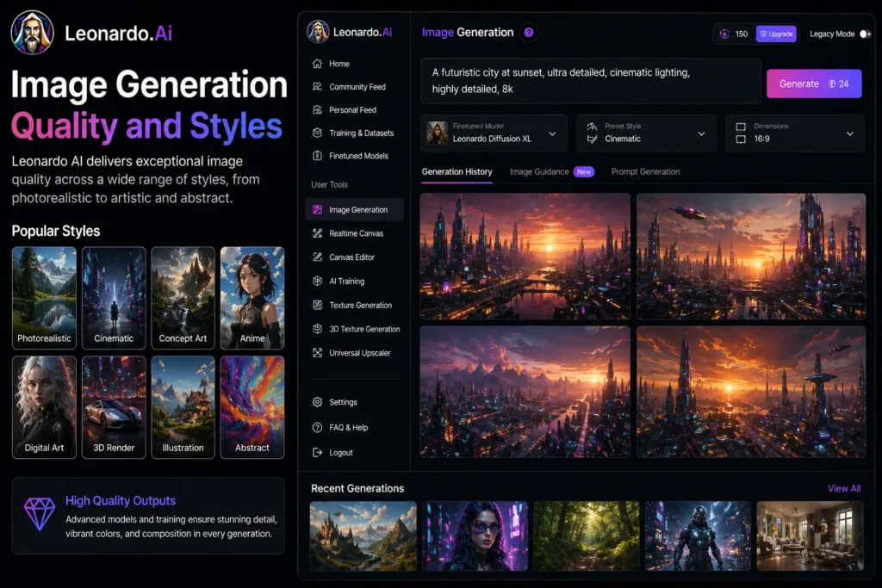Click the Image Generation sidebar icon
The height and width of the screenshot is (588, 882).
[x=317, y=210]
